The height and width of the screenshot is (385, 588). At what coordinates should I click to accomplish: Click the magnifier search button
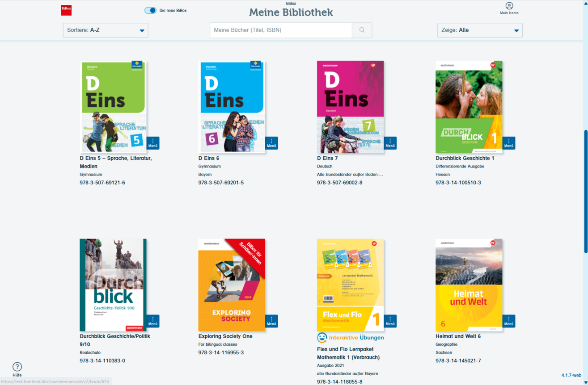tap(362, 30)
